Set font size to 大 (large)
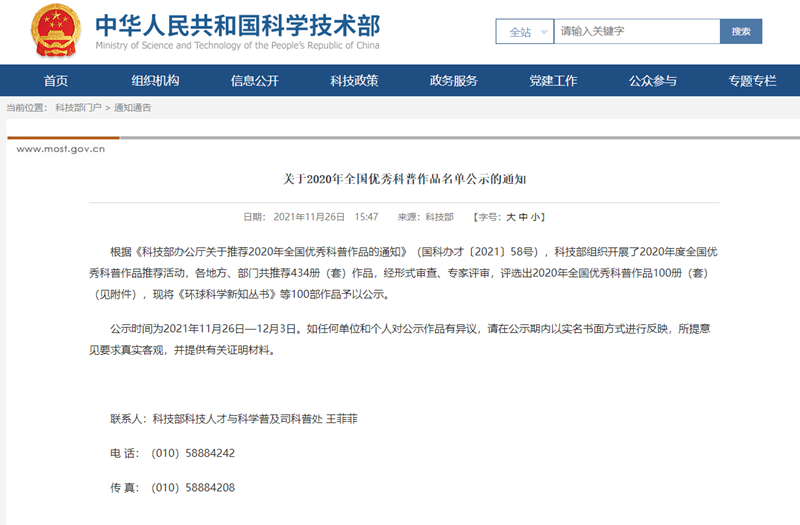 [x=510, y=217]
